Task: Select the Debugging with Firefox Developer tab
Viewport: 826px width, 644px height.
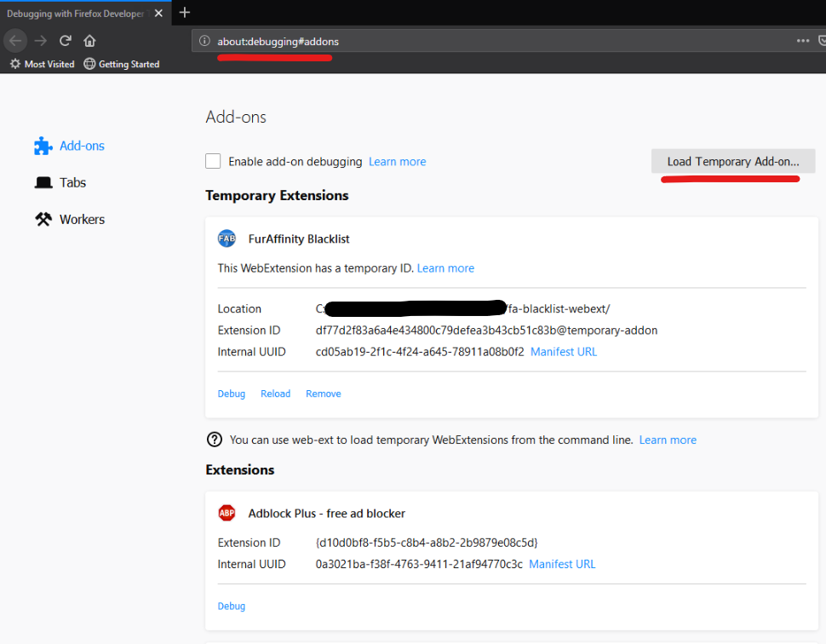Action: [x=85, y=13]
